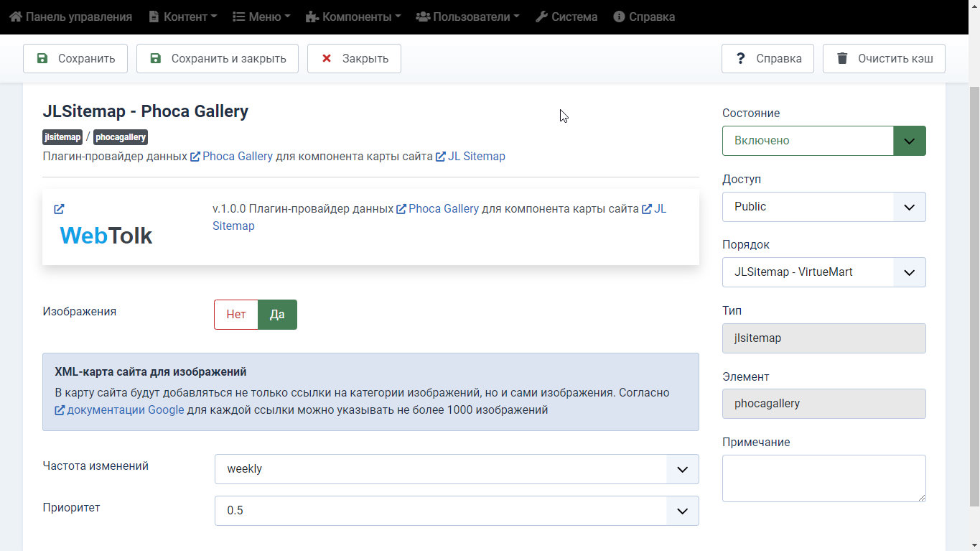Expand the Приоритет dropdown showing 0.5
980x551 pixels.
pyautogui.click(x=457, y=511)
